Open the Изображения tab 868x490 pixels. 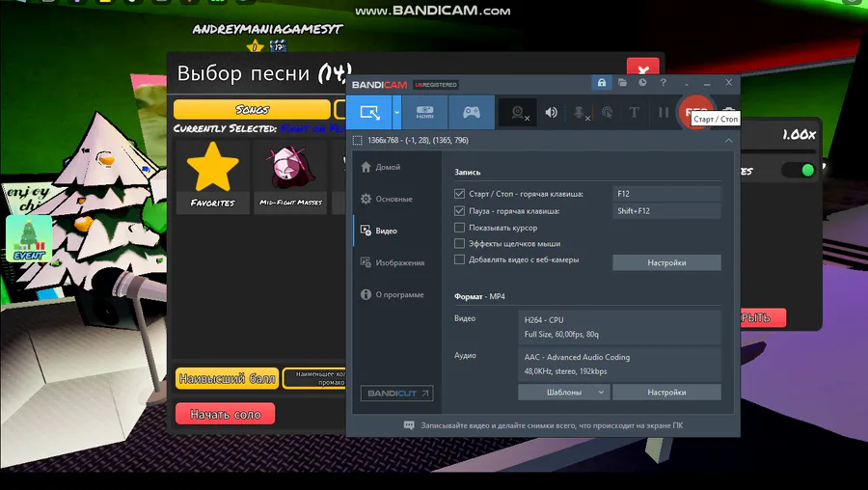(x=393, y=263)
